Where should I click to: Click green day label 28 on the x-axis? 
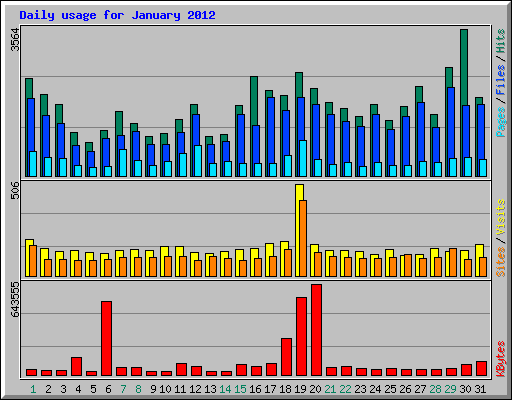(435, 389)
